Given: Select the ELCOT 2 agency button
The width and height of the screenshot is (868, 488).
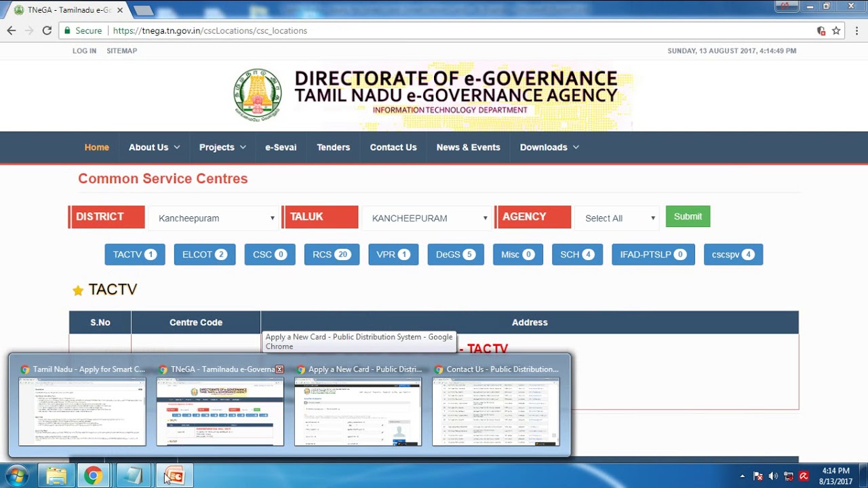Looking at the screenshot, I should [x=205, y=254].
